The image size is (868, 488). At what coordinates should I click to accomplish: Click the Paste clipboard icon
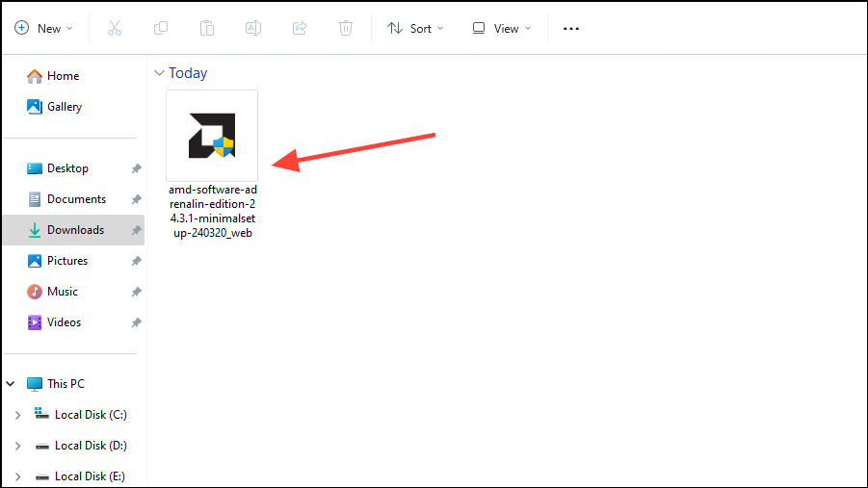pyautogui.click(x=207, y=28)
